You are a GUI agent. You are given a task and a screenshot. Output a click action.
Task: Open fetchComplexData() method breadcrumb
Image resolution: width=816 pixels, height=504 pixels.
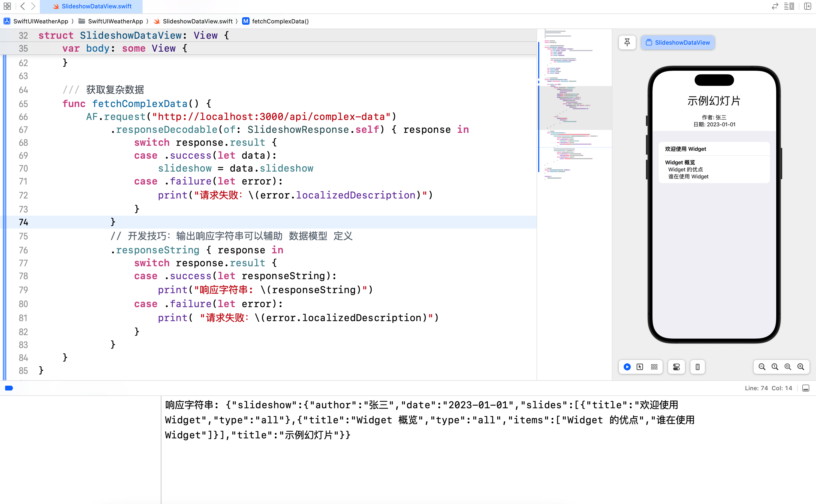coord(276,21)
